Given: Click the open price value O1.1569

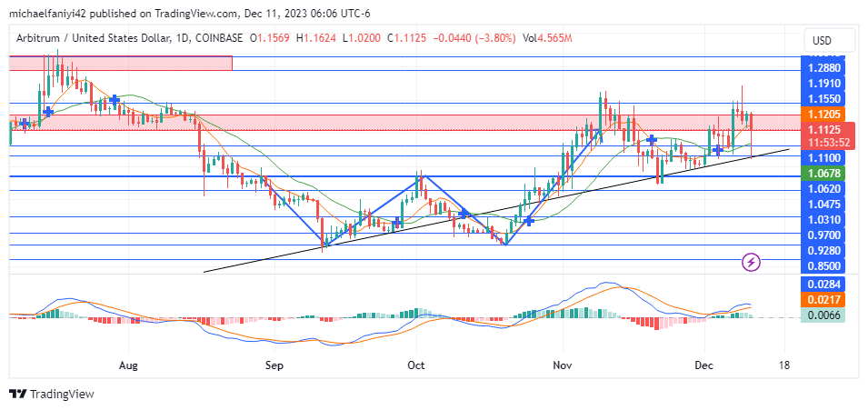Looking at the screenshot, I should click(x=270, y=37).
